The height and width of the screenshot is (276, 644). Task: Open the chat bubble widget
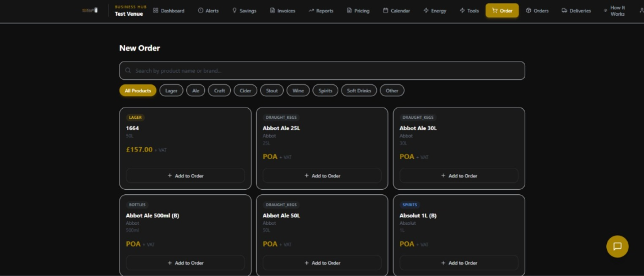(x=618, y=246)
